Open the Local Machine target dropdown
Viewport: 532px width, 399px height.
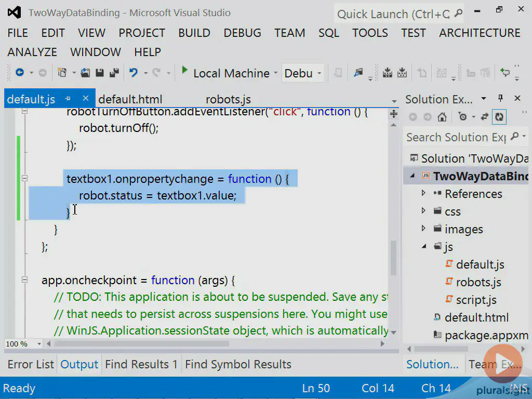275,73
